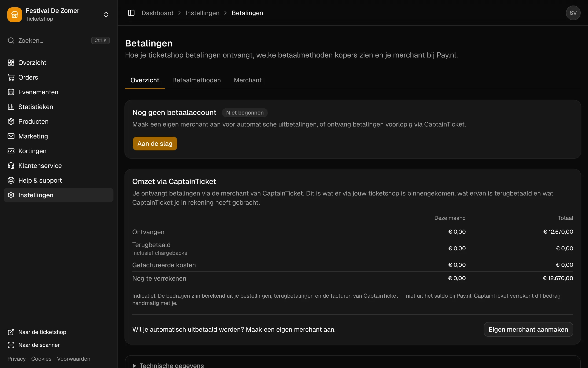Click the Totaal column header
The height and width of the screenshot is (368, 588).
(565, 218)
